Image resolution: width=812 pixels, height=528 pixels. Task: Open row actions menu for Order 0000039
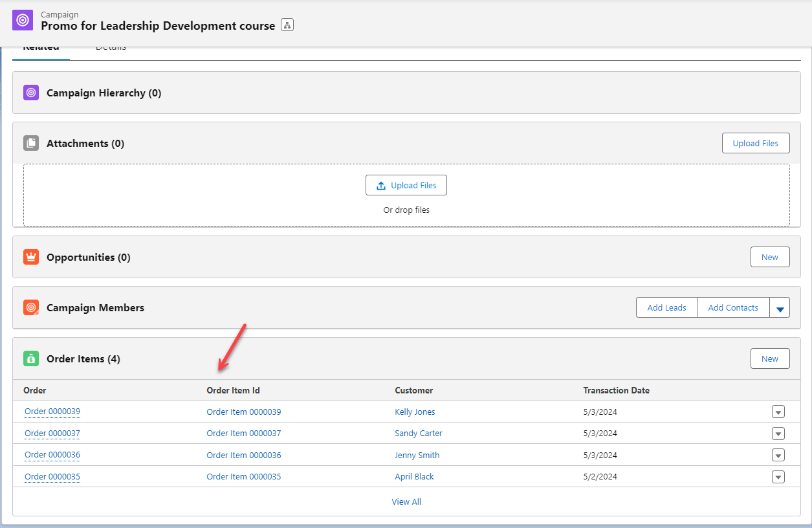pyautogui.click(x=778, y=412)
